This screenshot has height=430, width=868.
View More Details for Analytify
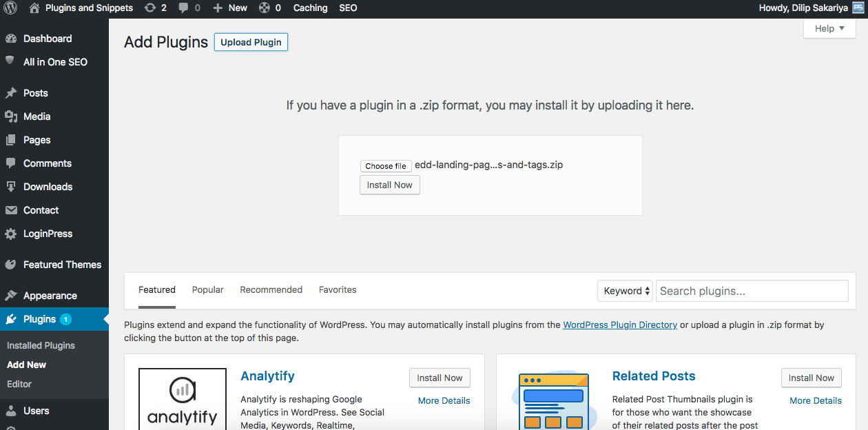pos(444,400)
